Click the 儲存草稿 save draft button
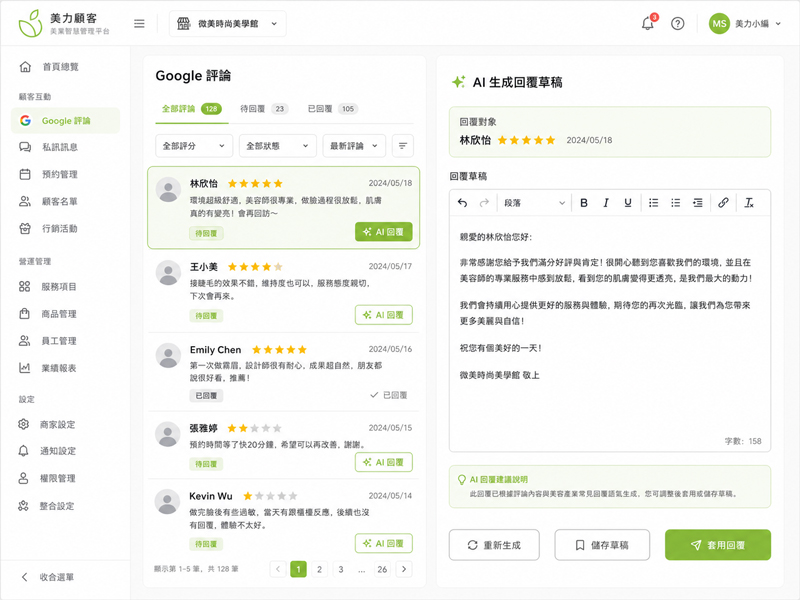This screenshot has width=800, height=600. coord(602,545)
